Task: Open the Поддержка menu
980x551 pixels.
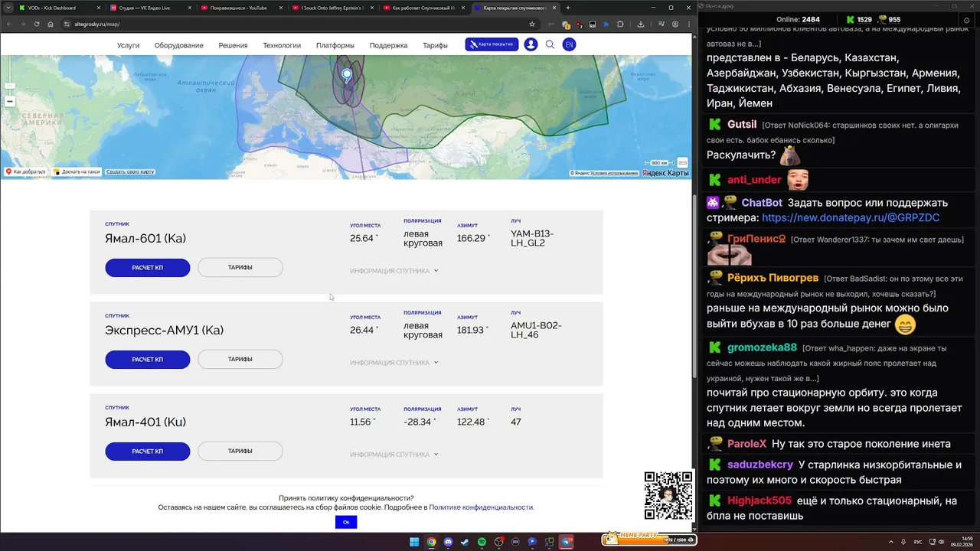Action: [x=388, y=45]
